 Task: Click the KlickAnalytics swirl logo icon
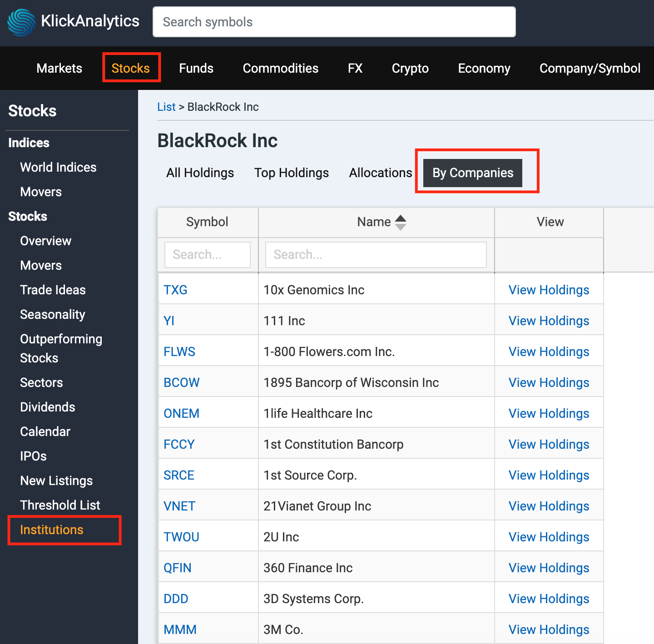click(x=21, y=22)
